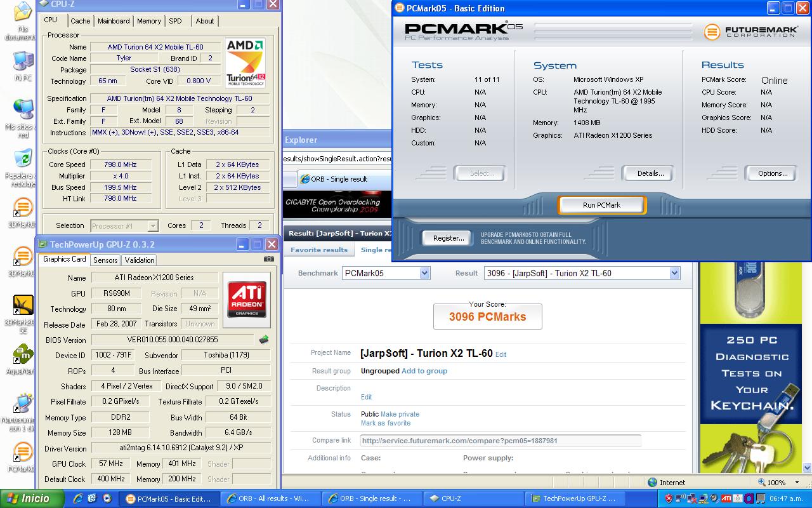Image resolution: width=812 pixels, height=508 pixels.
Task: Click the Internet zone globe in status bar
Action: click(652, 483)
